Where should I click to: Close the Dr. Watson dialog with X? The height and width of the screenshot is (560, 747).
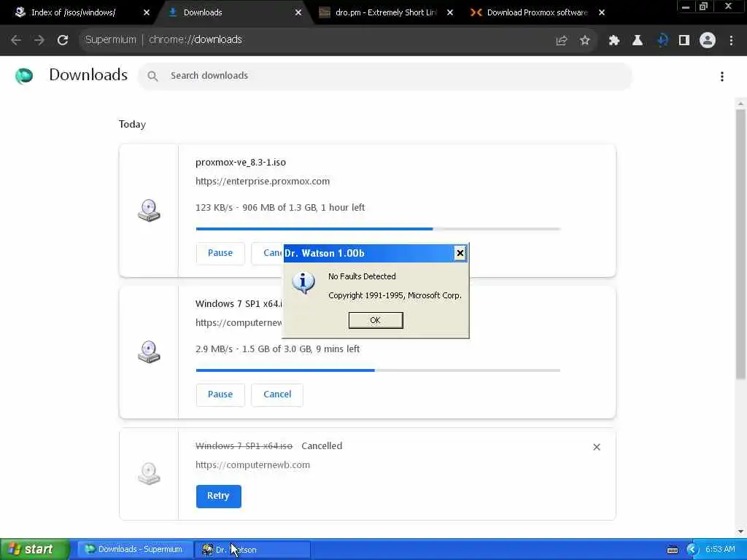click(460, 253)
